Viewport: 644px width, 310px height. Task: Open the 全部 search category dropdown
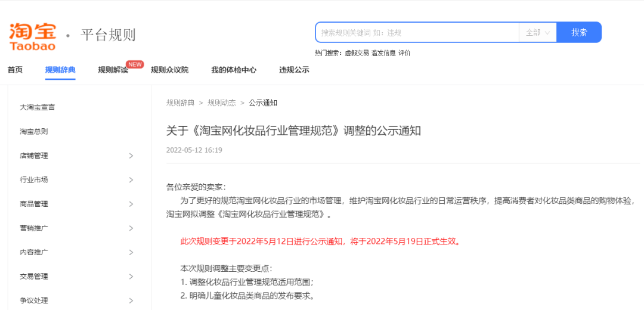coord(537,32)
